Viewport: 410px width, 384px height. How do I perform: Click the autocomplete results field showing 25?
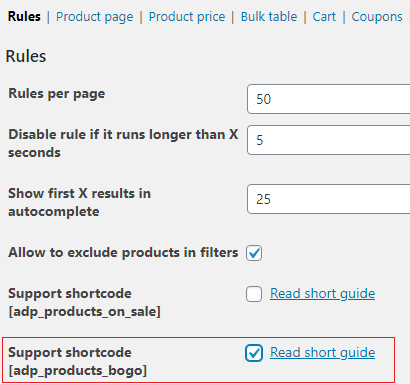329,199
